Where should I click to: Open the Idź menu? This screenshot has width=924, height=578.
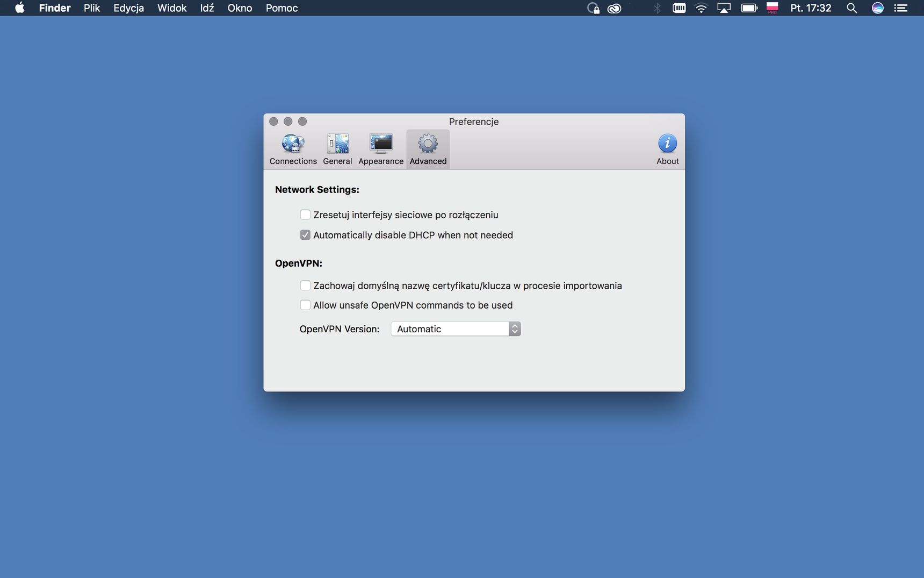207,8
